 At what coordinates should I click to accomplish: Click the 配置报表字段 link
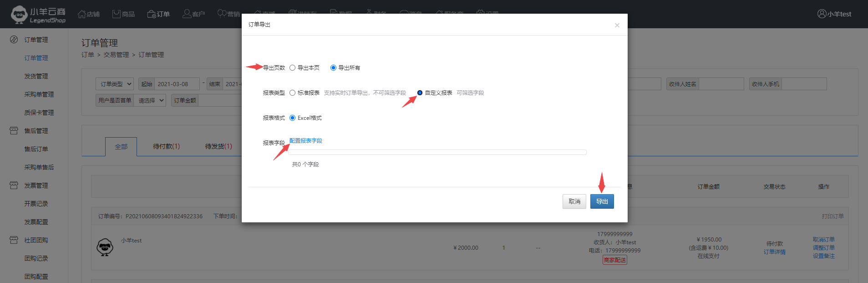306,141
